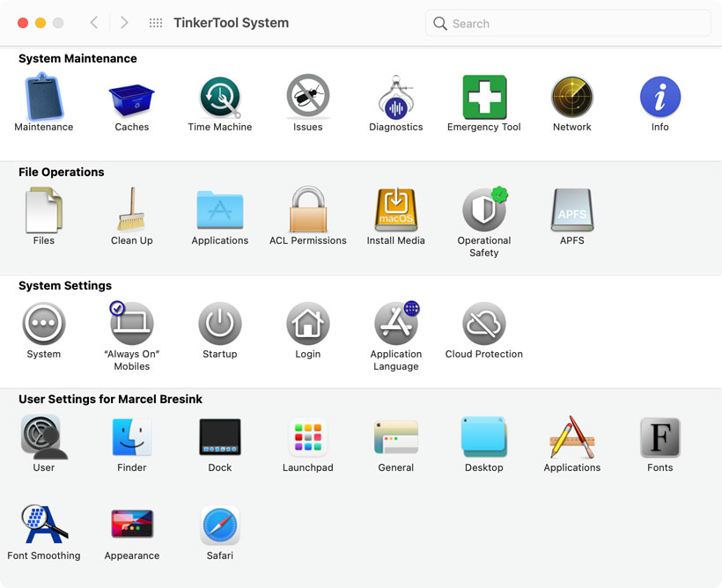This screenshot has width=722, height=588.
Task: Open the APFS pane
Action: (x=571, y=209)
